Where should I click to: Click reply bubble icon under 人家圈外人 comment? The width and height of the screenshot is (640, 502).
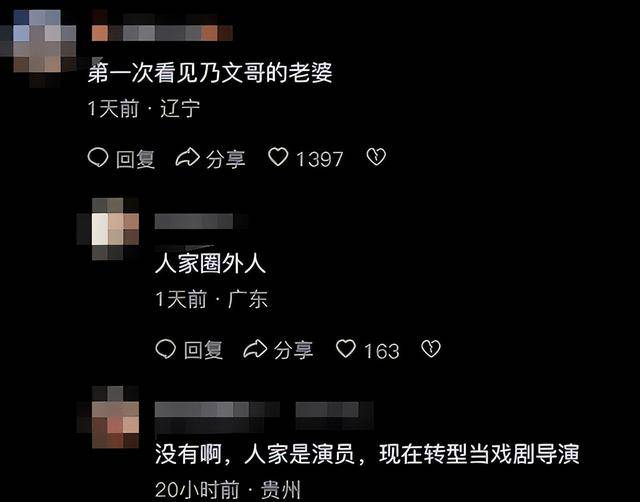[166, 349]
